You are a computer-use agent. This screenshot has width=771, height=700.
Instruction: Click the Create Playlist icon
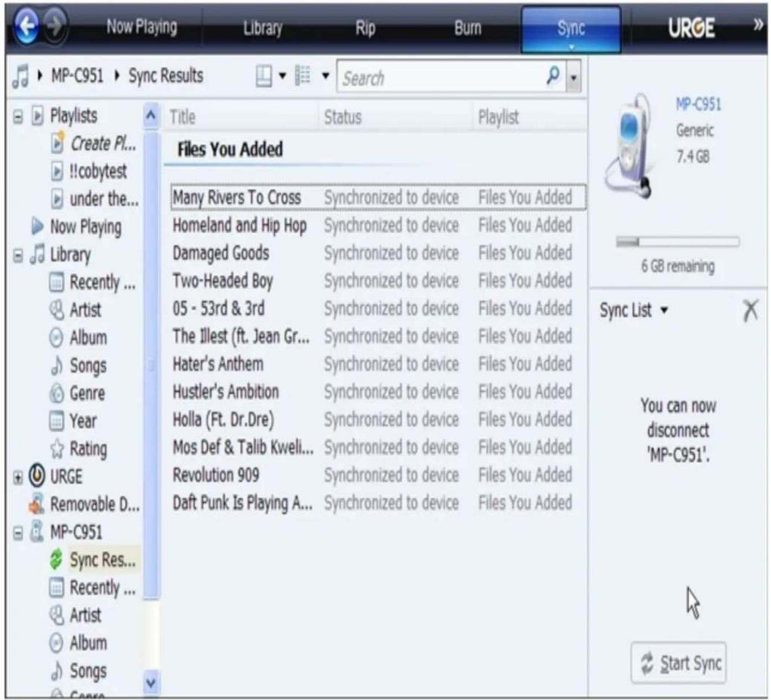[57, 144]
